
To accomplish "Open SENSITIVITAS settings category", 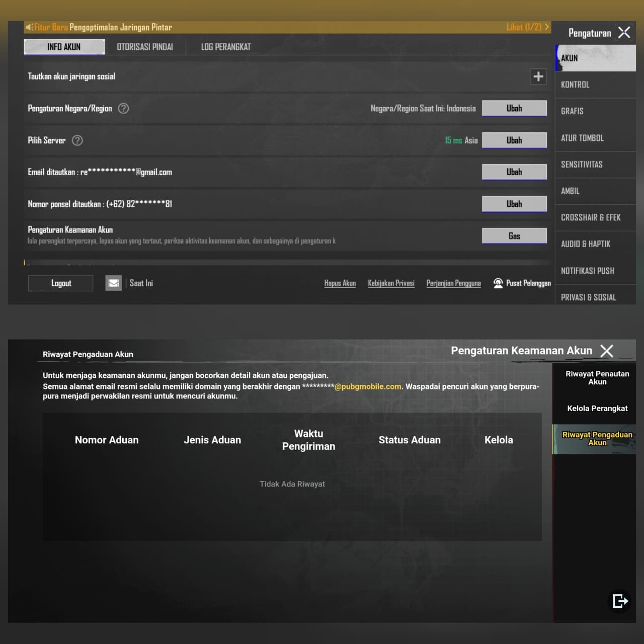I will coord(596,165).
